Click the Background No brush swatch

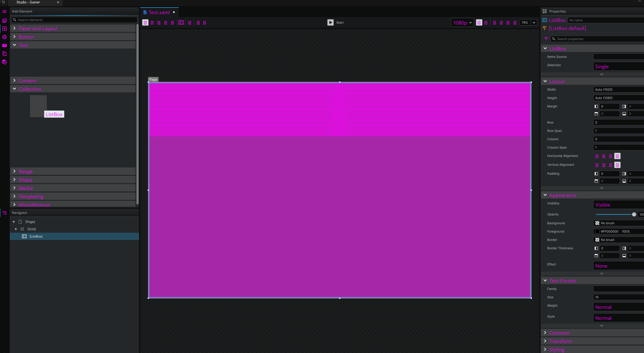(597, 223)
